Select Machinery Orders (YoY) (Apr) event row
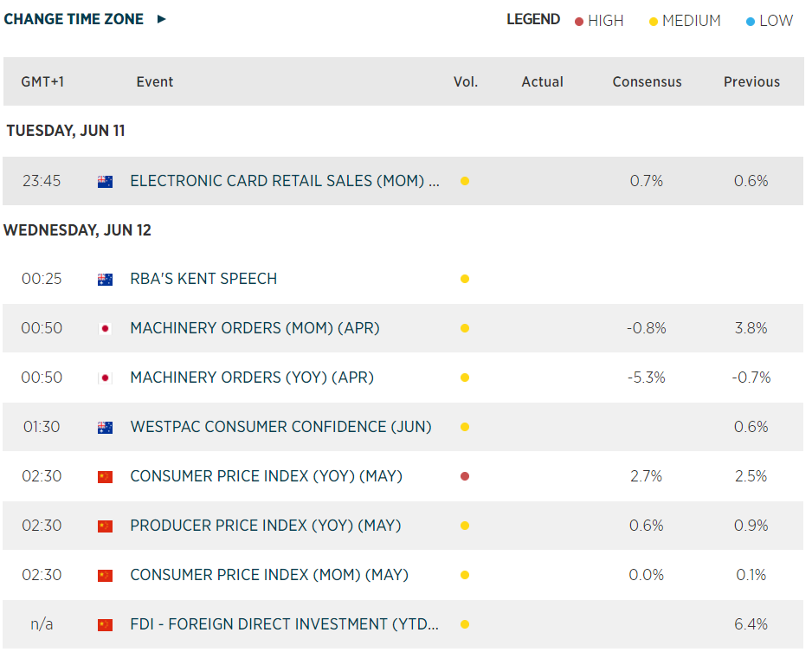The image size is (812, 652). click(x=252, y=378)
